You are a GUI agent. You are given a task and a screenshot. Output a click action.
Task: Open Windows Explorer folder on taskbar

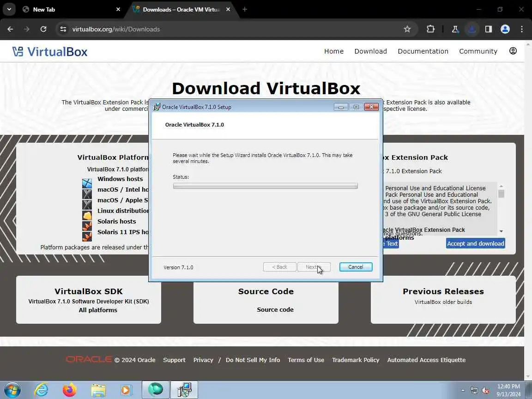tap(98, 391)
